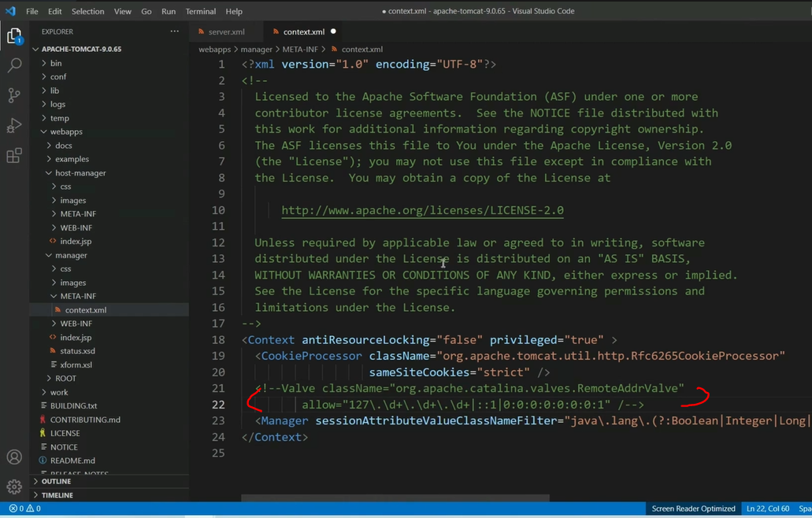Select the context.xml editor tab

pos(304,31)
